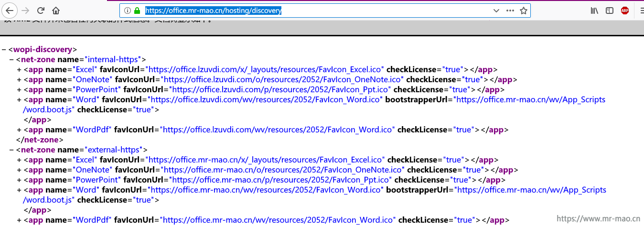
Task: Click lzuvdi.com FavIcon_OneNote.ico URL text
Action: [x=282, y=79]
